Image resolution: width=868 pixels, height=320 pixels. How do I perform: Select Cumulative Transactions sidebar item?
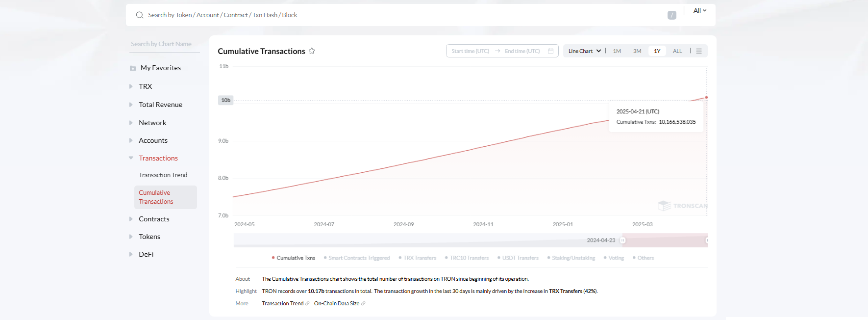pyautogui.click(x=166, y=197)
